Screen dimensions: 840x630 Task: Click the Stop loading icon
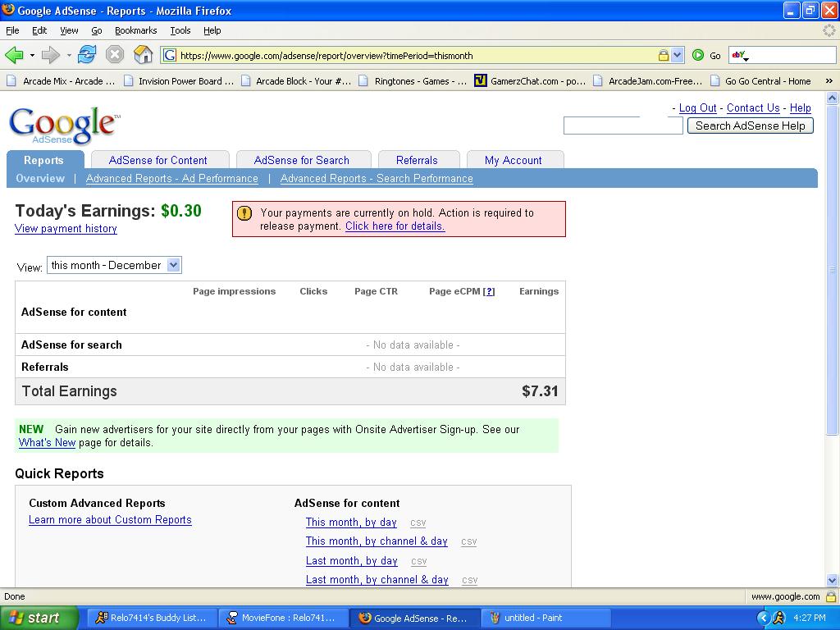coord(115,55)
